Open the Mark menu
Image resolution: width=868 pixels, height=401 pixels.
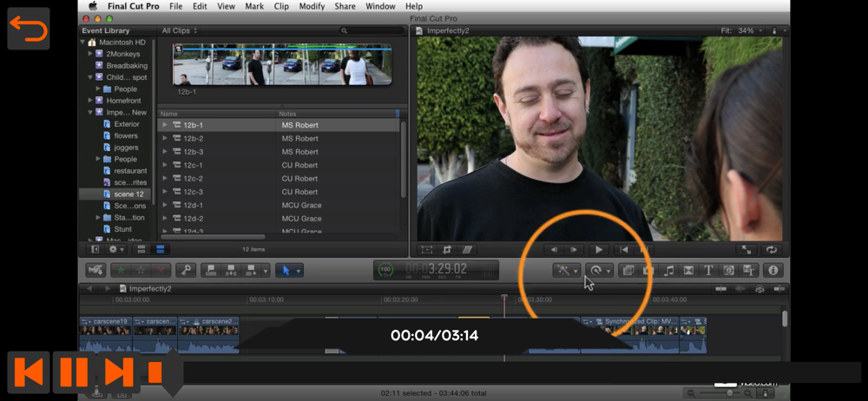coord(254,6)
